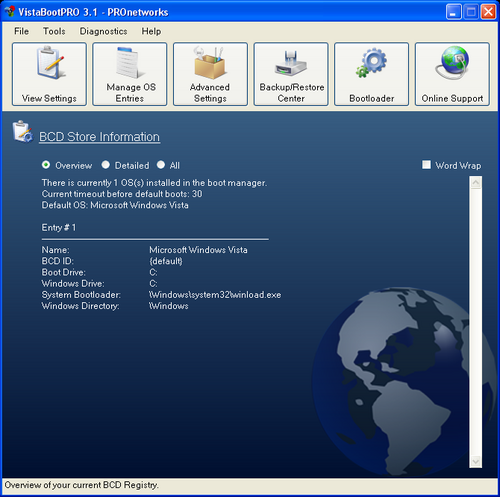The width and height of the screenshot is (500, 497).
Task: Click the scrollbar up arrow
Action: click(476, 183)
